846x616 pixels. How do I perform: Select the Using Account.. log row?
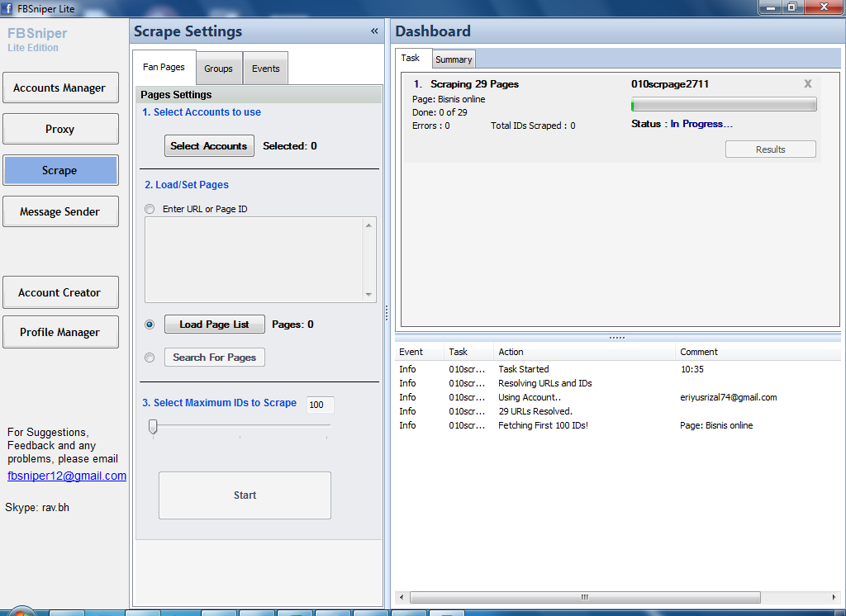coord(618,397)
